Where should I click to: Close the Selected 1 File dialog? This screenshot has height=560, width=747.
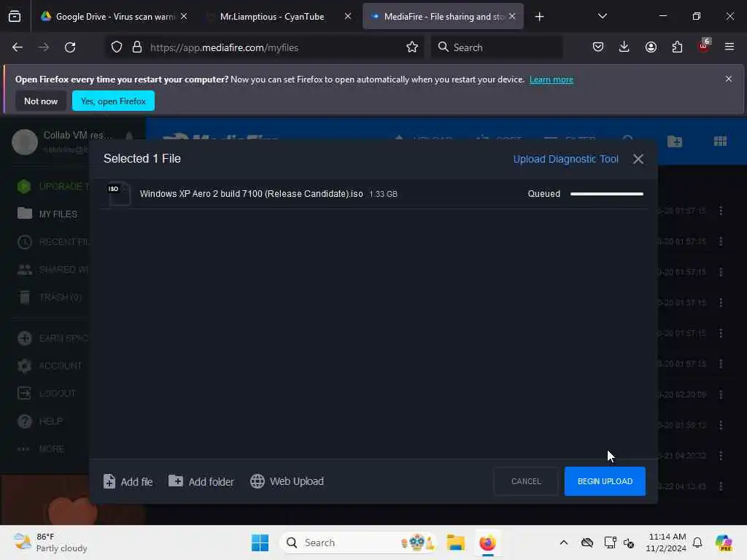pos(638,159)
